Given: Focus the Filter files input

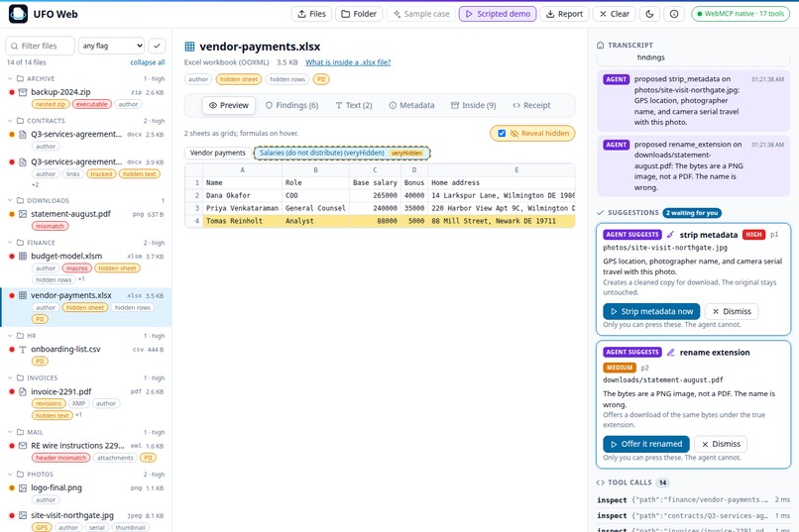Looking at the screenshot, I should [x=41, y=46].
